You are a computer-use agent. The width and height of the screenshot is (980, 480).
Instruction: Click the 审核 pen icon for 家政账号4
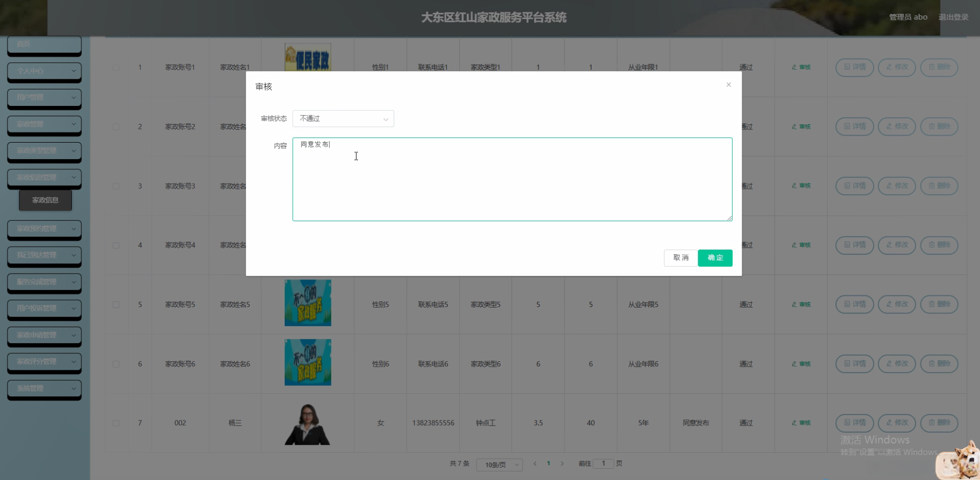pos(801,245)
